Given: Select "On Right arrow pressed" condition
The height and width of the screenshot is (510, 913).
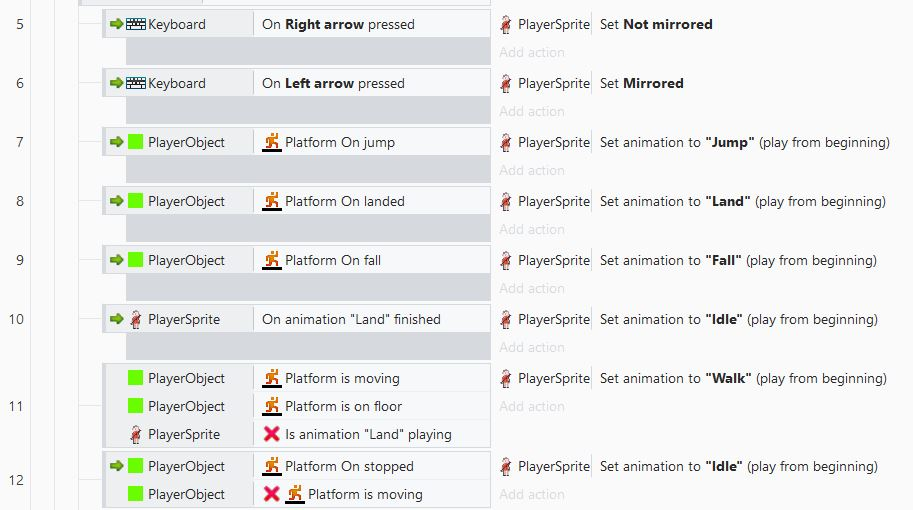Looking at the screenshot, I should [338, 24].
